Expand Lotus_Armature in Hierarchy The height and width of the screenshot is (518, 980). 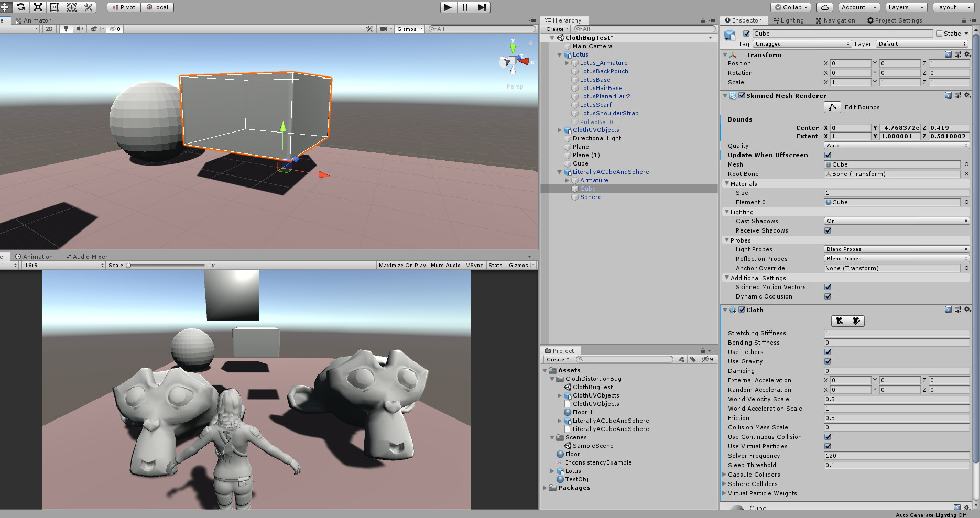tap(567, 63)
